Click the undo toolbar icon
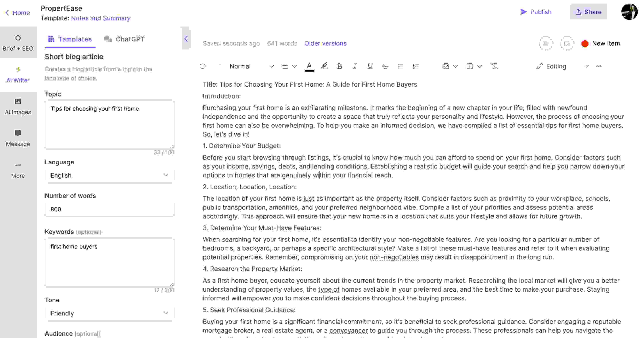The width and height of the screenshot is (644, 338). point(203,66)
